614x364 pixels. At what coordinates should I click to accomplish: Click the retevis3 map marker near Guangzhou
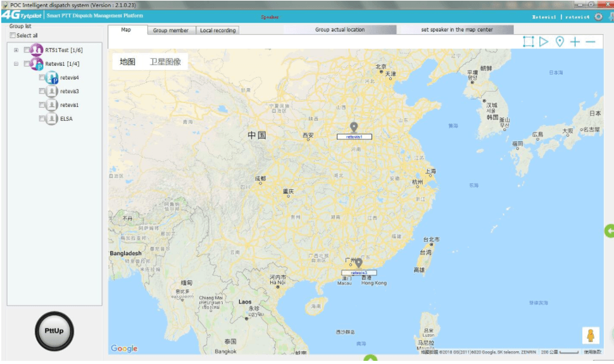pos(358,263)
